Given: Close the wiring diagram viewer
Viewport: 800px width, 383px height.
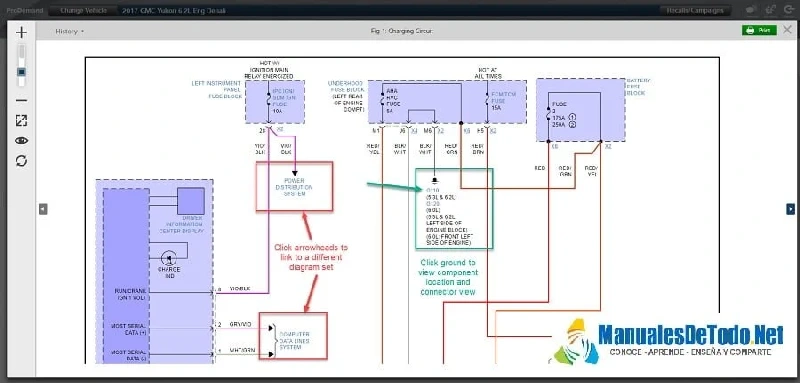Looking at the screenshot, I should pos(787,30).
